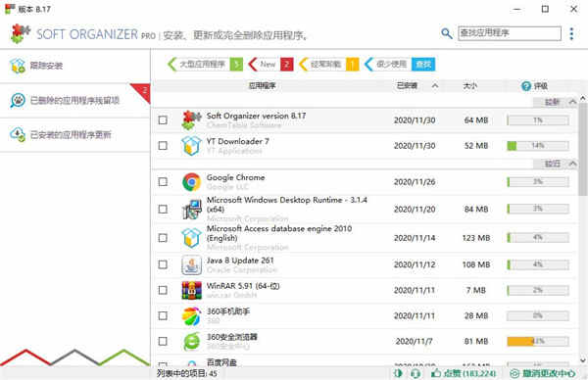Click the Soft Organizer version 8.17 app icon
The height and width of the screenshot is (380, 588).
click(x=192, y=119)
